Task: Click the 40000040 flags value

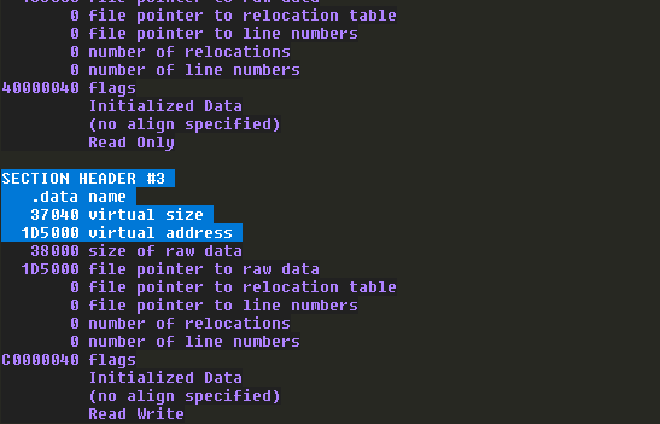Action: pos(41,88)
